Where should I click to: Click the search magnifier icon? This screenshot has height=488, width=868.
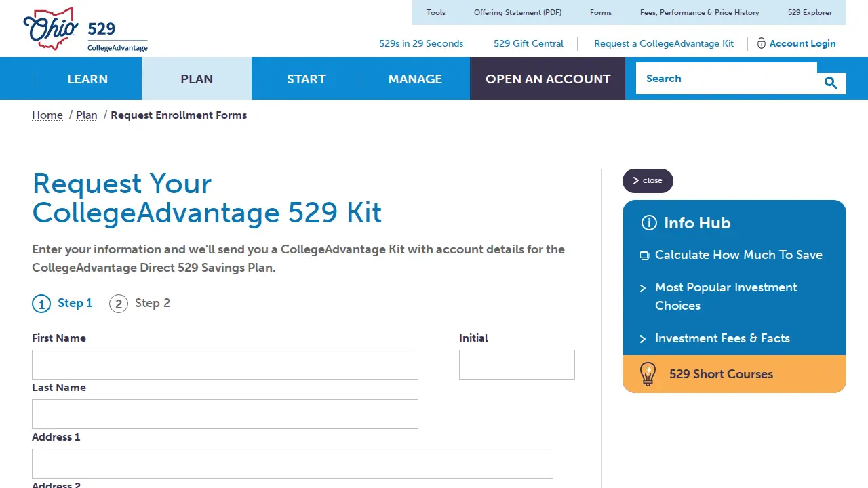[831, 83]
